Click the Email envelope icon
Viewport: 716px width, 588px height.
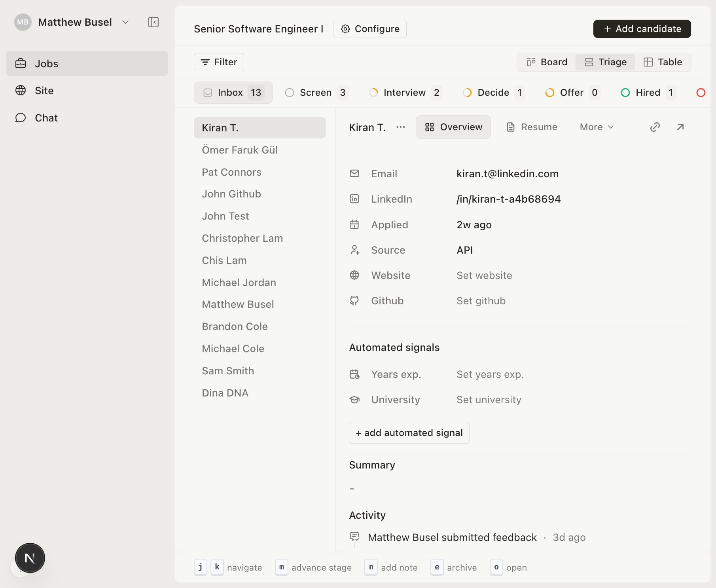[354, 173]
